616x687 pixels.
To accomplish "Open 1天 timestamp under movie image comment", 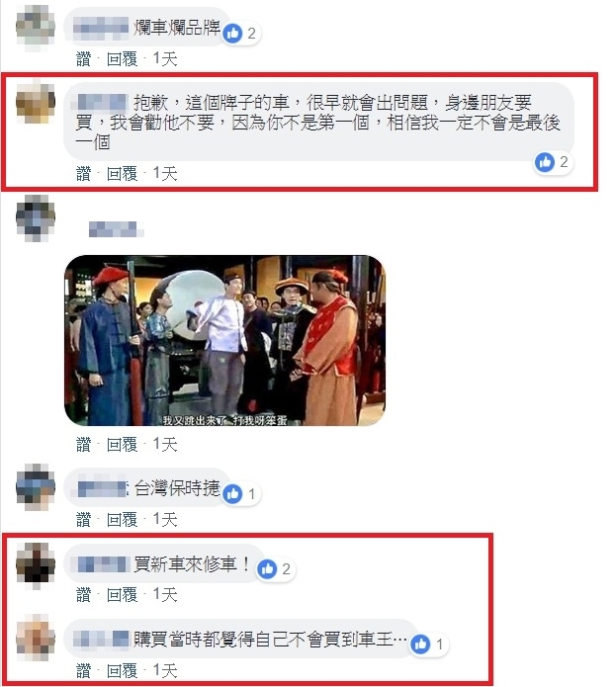I will (165, 445).
